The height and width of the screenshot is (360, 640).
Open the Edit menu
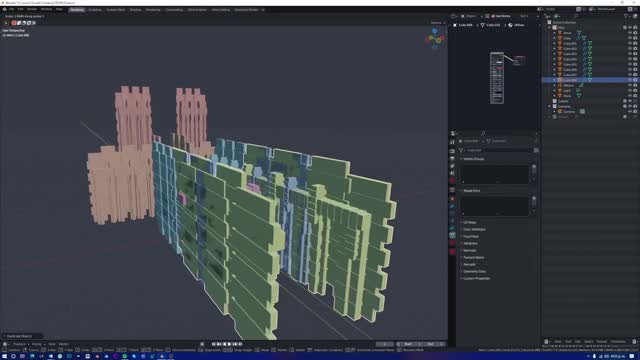pyautogui.click(x=20, y=9)
